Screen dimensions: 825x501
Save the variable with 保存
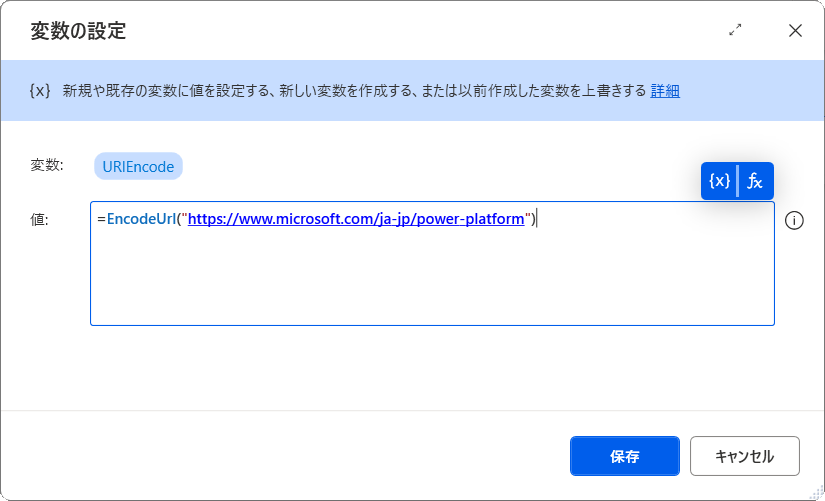pyautogui.click(x=625, y=456)
